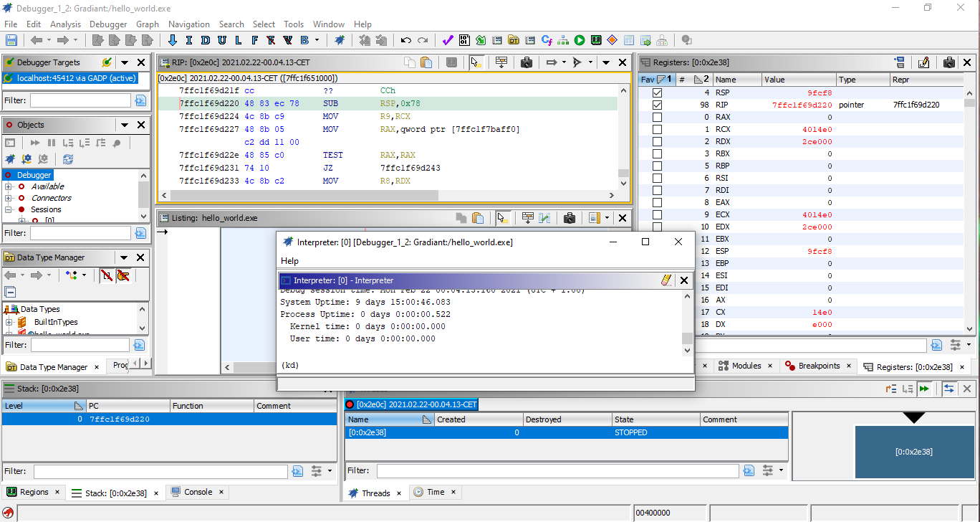Toggle favorite checkbox for RAX register
Image resolution: width=980 pixels, height=522 pixels.
tap(657, 117)
